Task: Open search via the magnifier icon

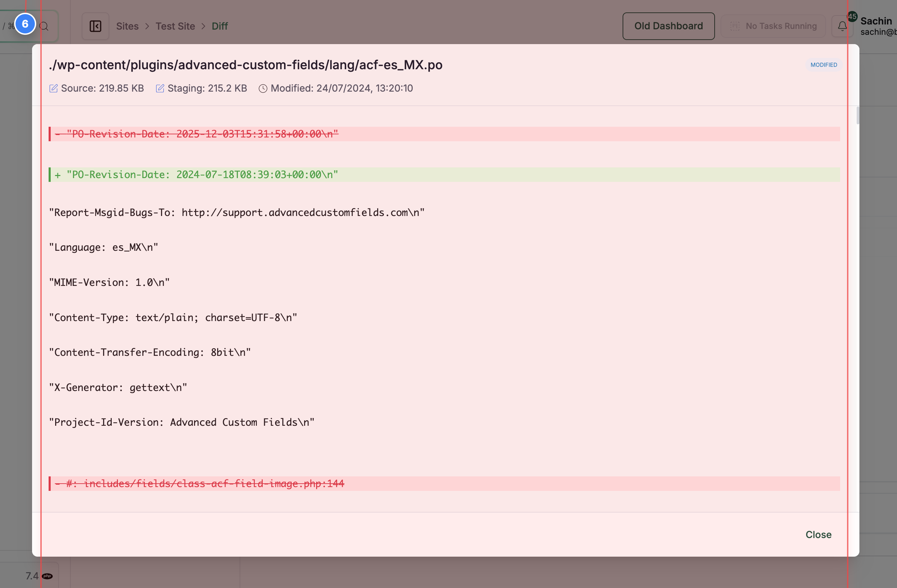Action: point(44,26)
